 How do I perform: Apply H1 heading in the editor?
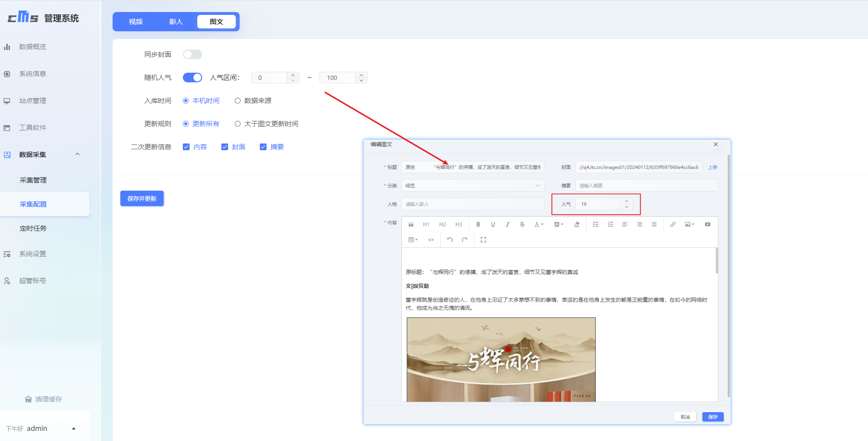tap(426, 224)
